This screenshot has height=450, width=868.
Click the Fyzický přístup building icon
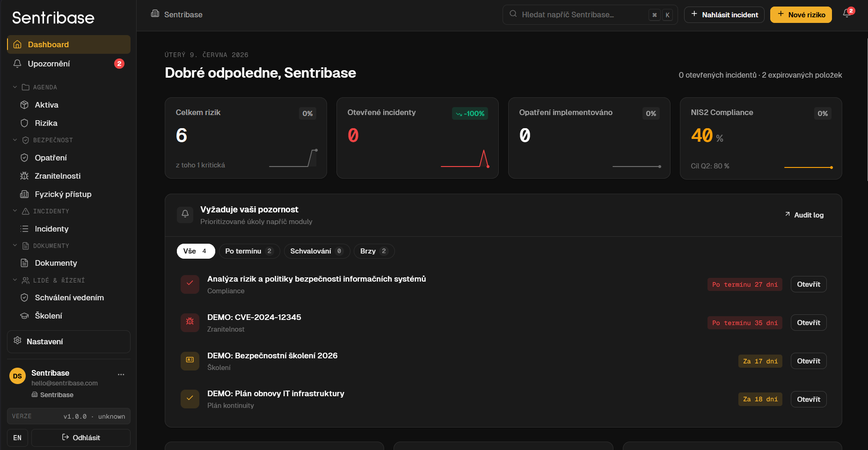[x=24, y=194]
